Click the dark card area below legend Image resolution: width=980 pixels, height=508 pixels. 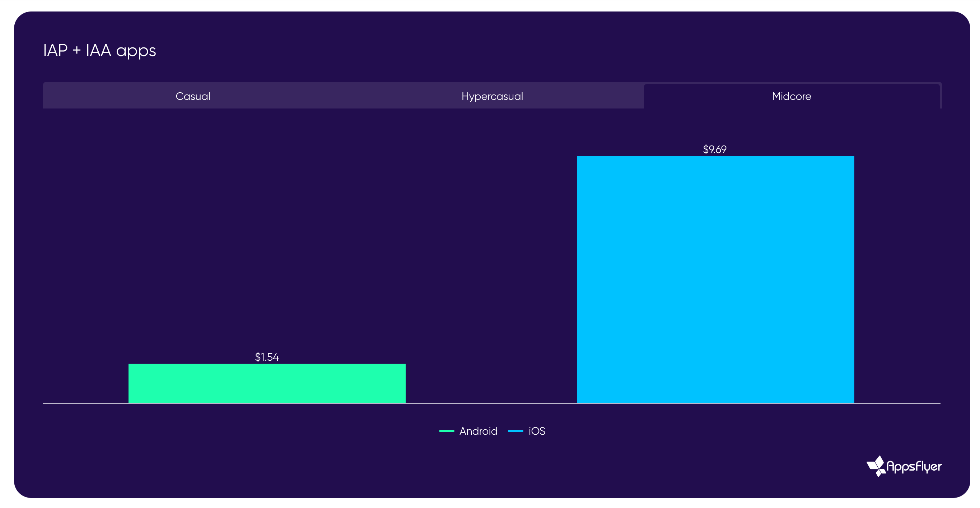(491, 468)
